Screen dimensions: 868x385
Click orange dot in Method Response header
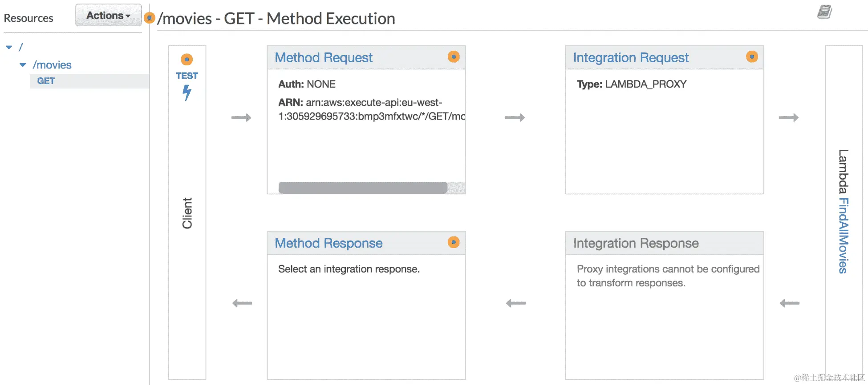click(x=454, y=242)
